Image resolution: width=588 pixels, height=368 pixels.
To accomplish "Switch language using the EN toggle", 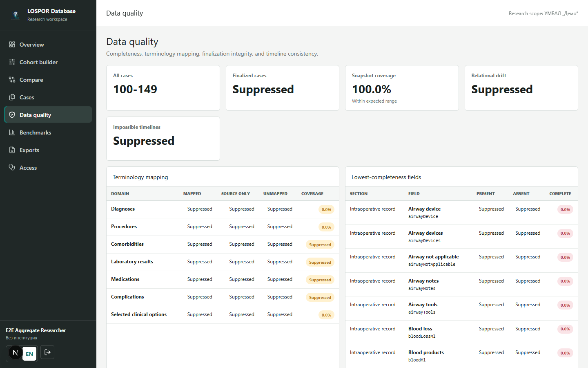I will pyautogui.click(x=29, y=354).
